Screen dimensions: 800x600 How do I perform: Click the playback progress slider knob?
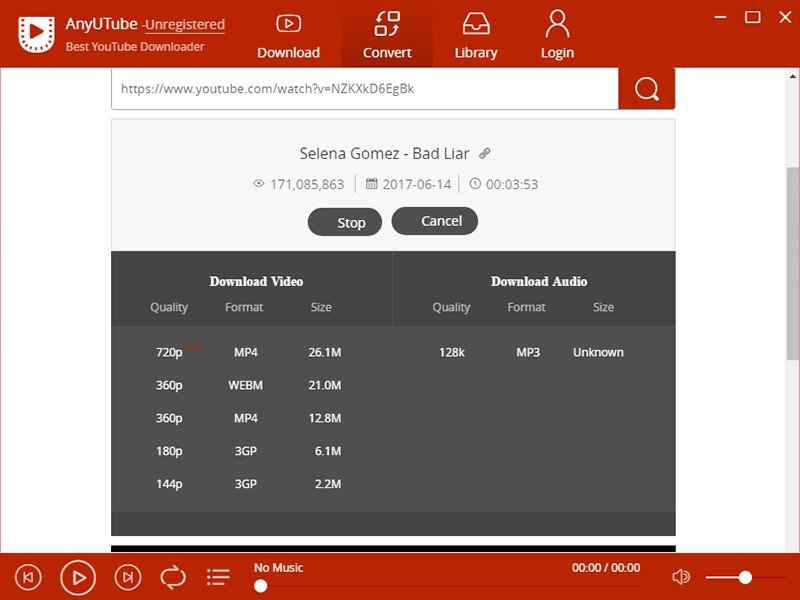[x=261, y=586]
